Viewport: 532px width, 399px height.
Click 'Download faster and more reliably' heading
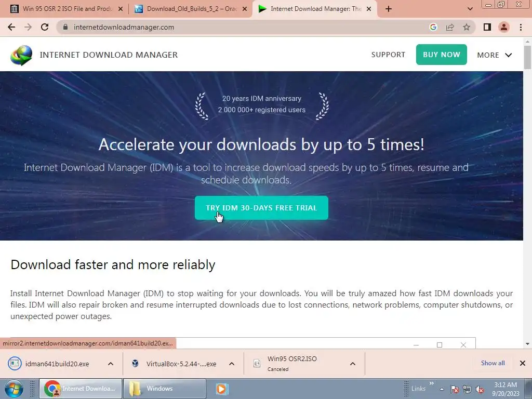tap(113, 264)
